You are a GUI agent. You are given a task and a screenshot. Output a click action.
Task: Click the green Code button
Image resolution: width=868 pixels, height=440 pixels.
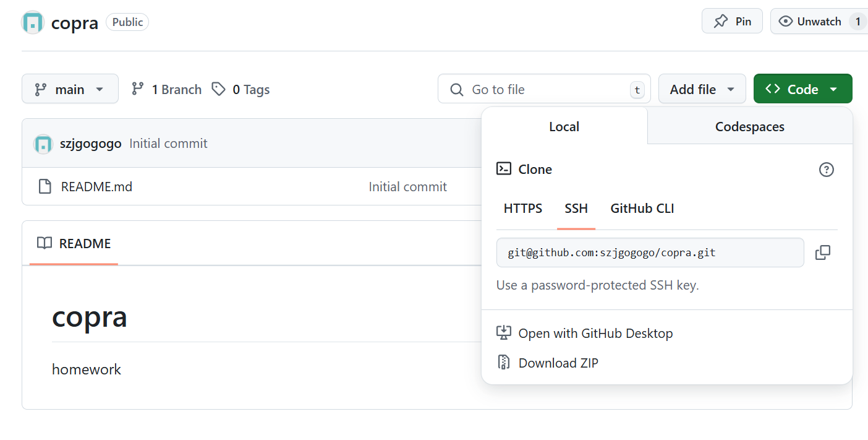(x=802, y=89)
